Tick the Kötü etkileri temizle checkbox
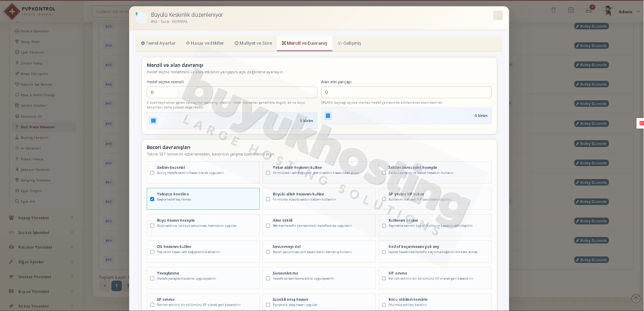This screenshot has width=644, height=311. point(384,305)
